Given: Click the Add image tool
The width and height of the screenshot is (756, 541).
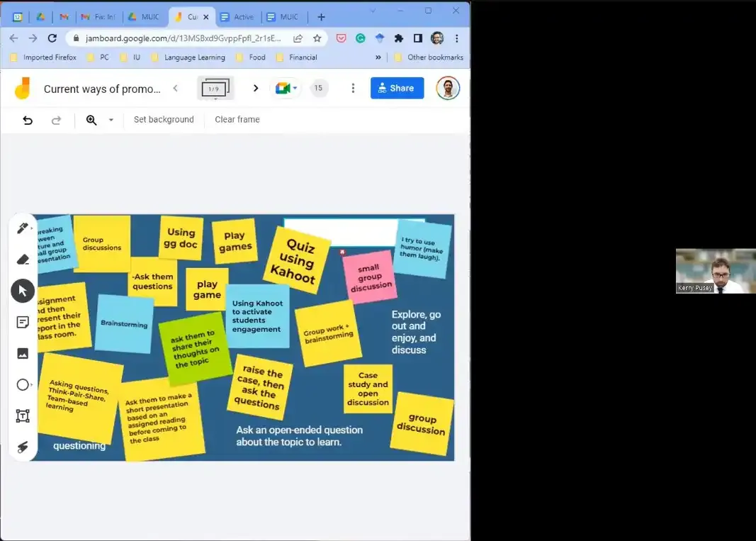Looking at the screenshot, I should pyautogui.click(x=23, y=353).
